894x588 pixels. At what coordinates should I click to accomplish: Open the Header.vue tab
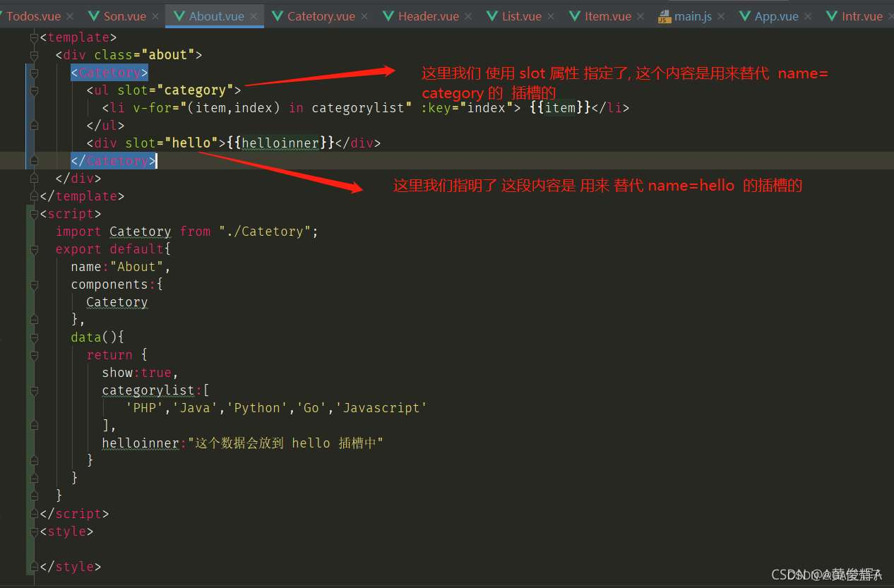[429, 16]
